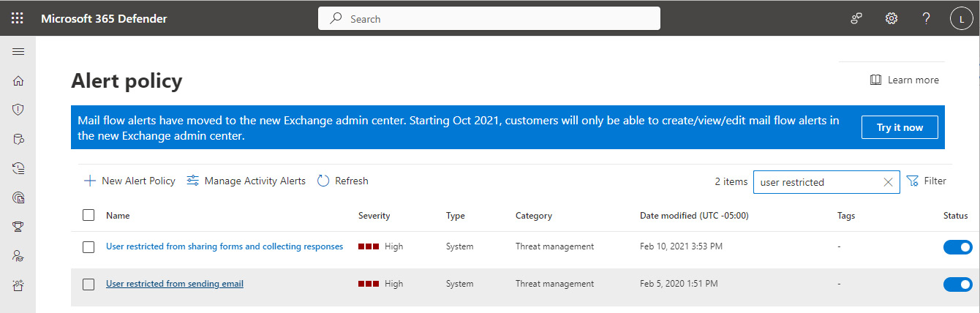Image resolution: width=980 pixels, height=313 pixels.
Task: Clear the 'user restricted' search text
Action: point(888,182)
